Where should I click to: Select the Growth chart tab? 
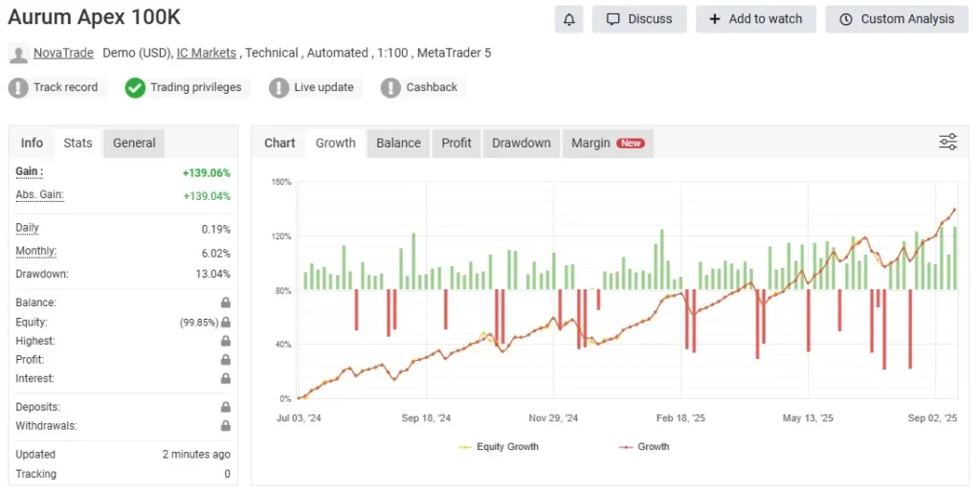point(336,144)
